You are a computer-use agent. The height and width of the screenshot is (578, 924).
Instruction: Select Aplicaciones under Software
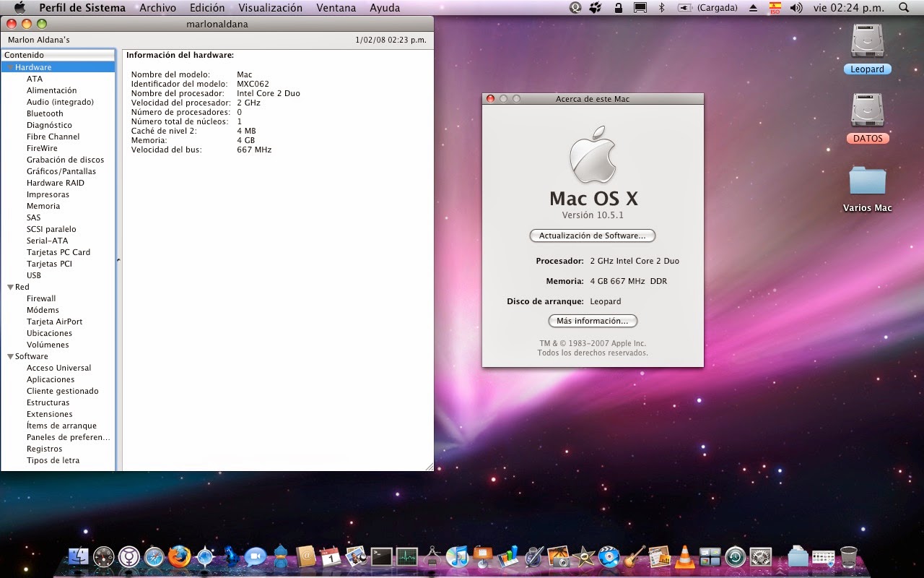click(51, 379)
